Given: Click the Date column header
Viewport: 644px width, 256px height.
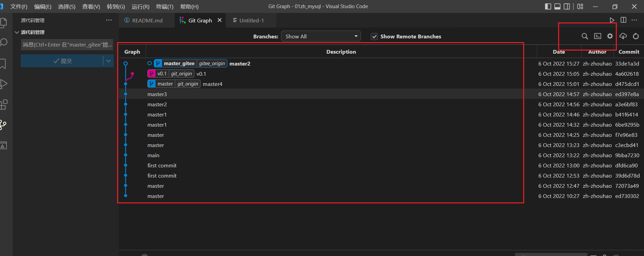Looking at the screenshot, I should [x=559, y=52].
